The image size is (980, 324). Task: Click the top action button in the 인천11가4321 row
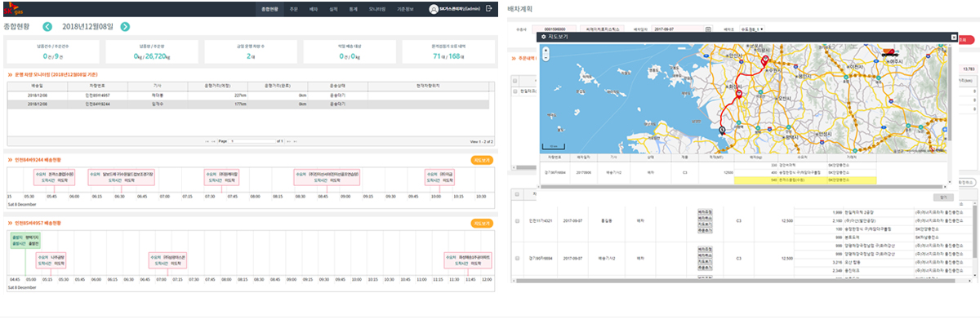[704, 211]
